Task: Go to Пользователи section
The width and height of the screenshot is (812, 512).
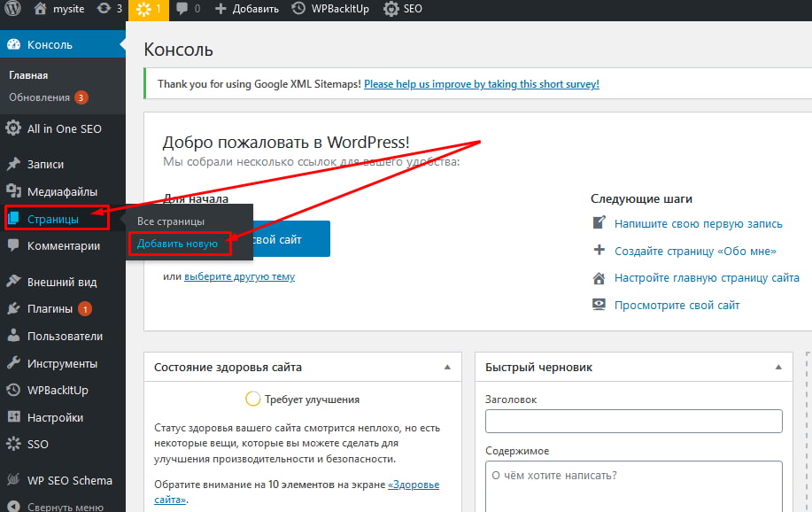Action: tap(65, 336)
